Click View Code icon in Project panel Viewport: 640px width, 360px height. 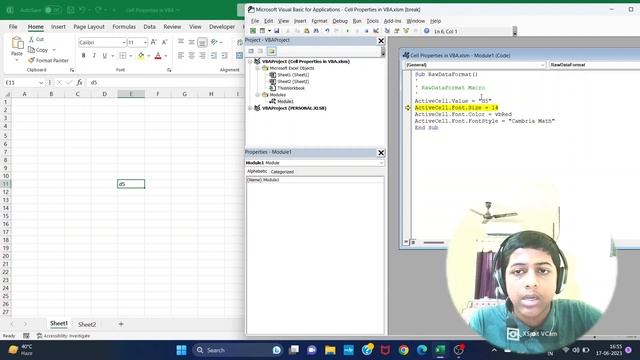pyautogui.click(x=251, y=51)
